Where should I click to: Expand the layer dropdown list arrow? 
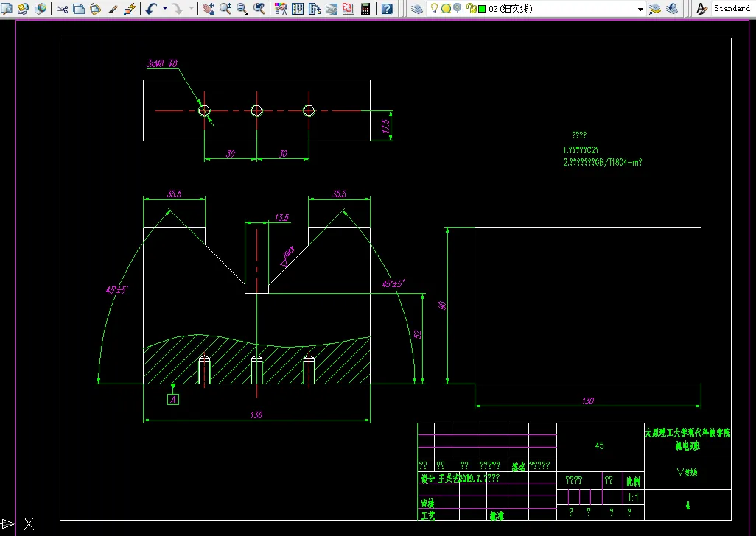point(640,9)
